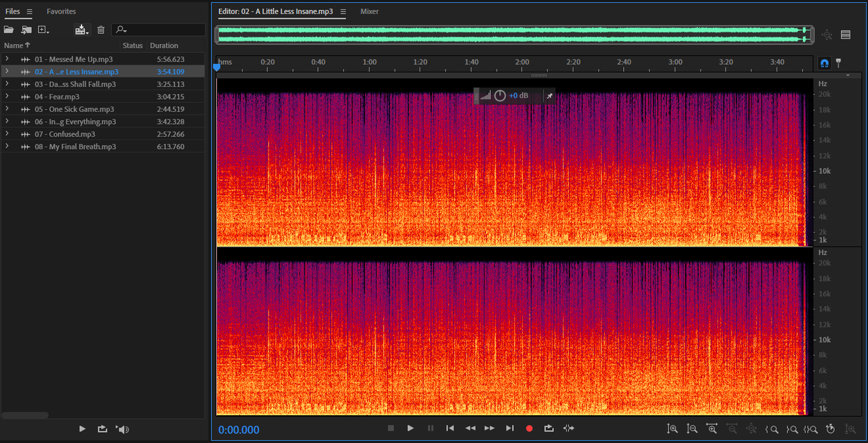868x443 pixels.
Task: Select file 01 - Messed Me Up.mp3
Action: [74, 59]
